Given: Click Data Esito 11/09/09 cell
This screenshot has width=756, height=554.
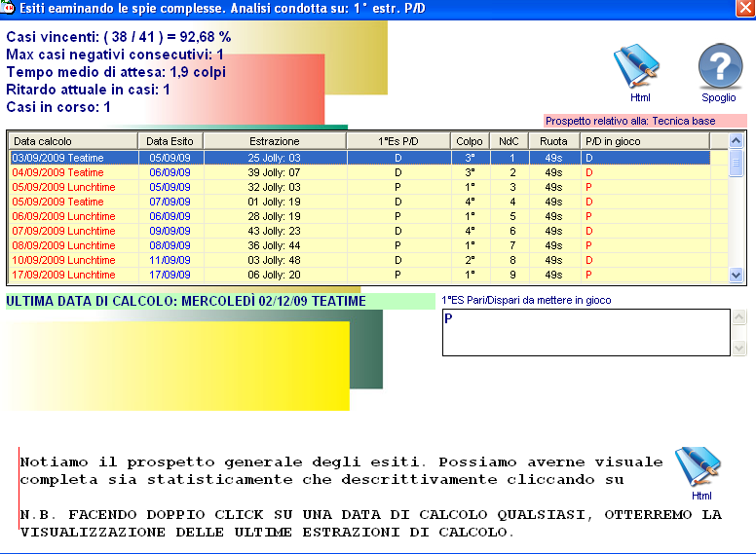Looking at the screenshot, I should tap(170, 260).
